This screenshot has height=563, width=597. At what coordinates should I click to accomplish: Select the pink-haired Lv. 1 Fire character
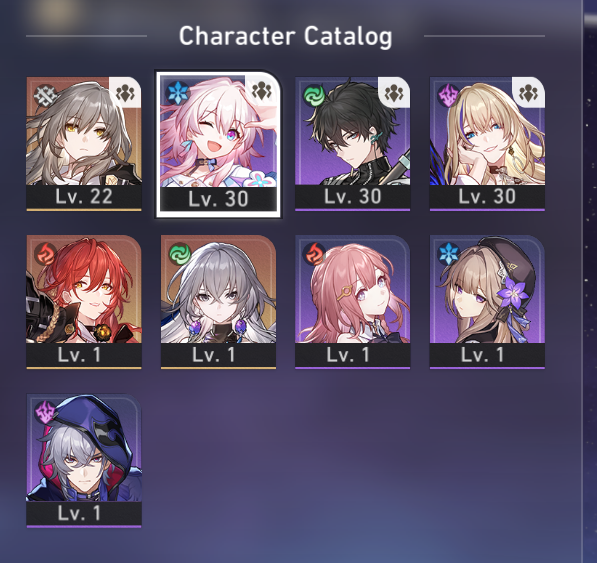tap(353, 302)
